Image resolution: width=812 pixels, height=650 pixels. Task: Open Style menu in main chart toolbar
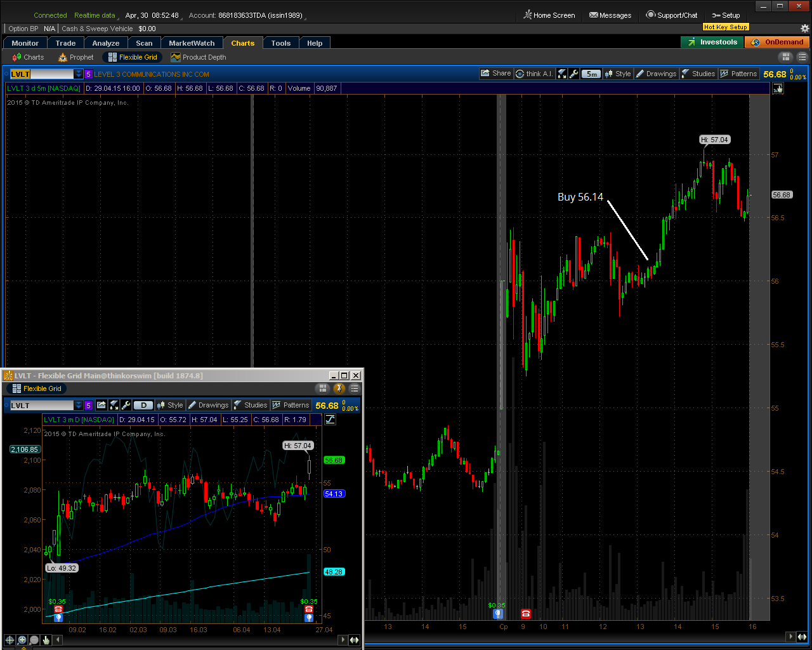click(x=618, y=74)
